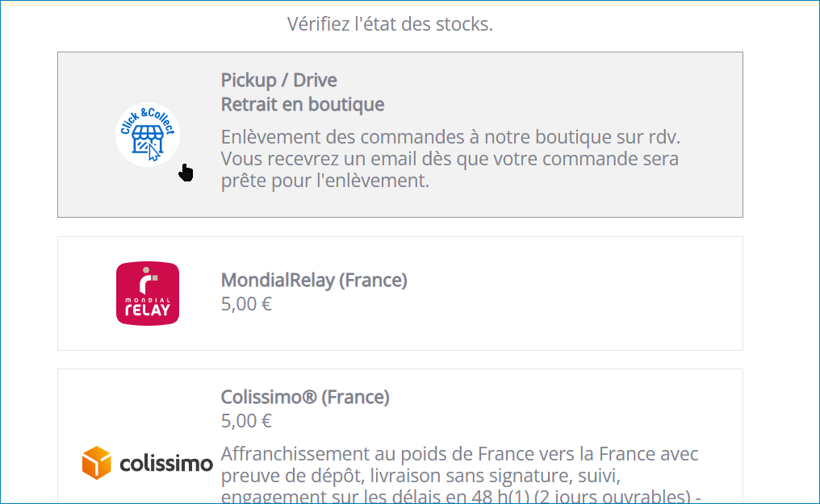Click the 'colissimo' wordmark text
This screenshot has width=820, height=504.
166,463
